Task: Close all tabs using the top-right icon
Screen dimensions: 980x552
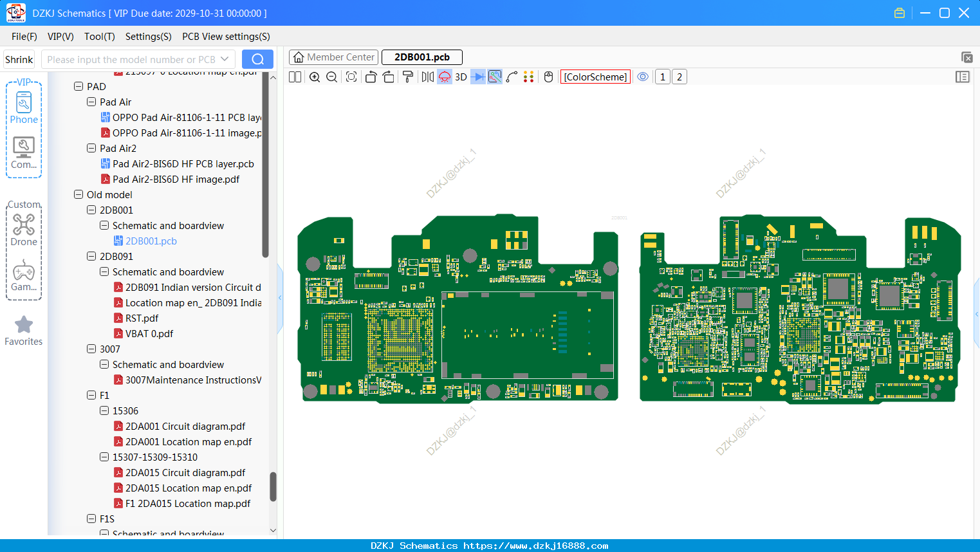Action: [x=966, y=57]
